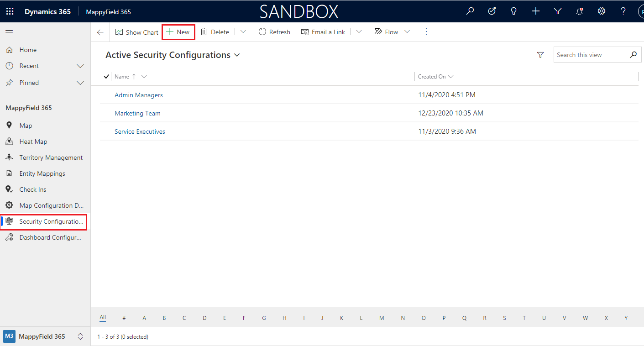Open the settings gear icon
The height and width of the screenshot is (346, 644).
[602, 11]
